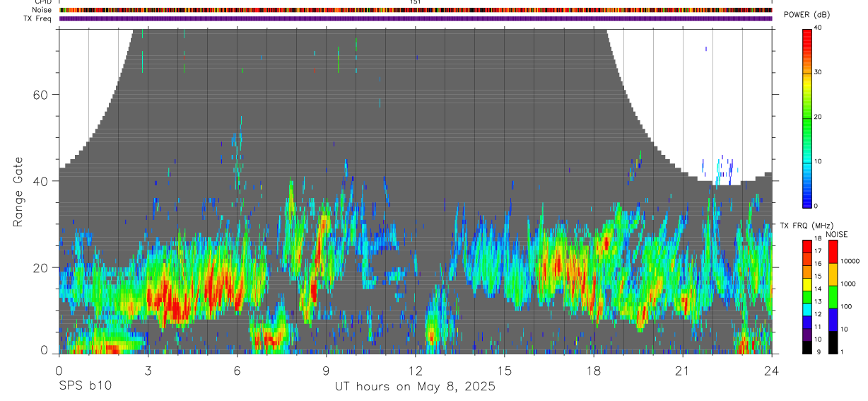Screen dimensions: 868x401
Task: Click the blue 10–100 swatch in NOISE legend
Action: point(833,319)
